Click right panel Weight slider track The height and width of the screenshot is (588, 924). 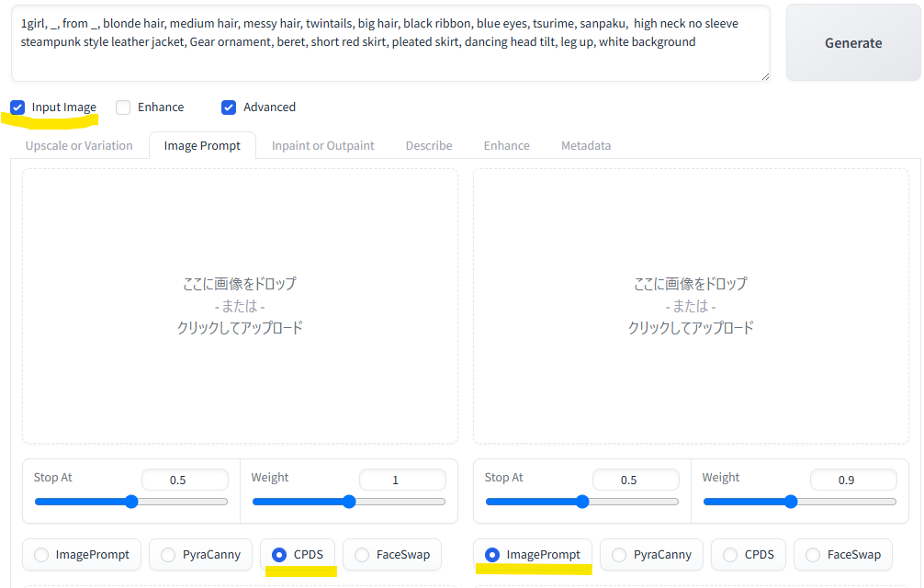tap(799, 502)
